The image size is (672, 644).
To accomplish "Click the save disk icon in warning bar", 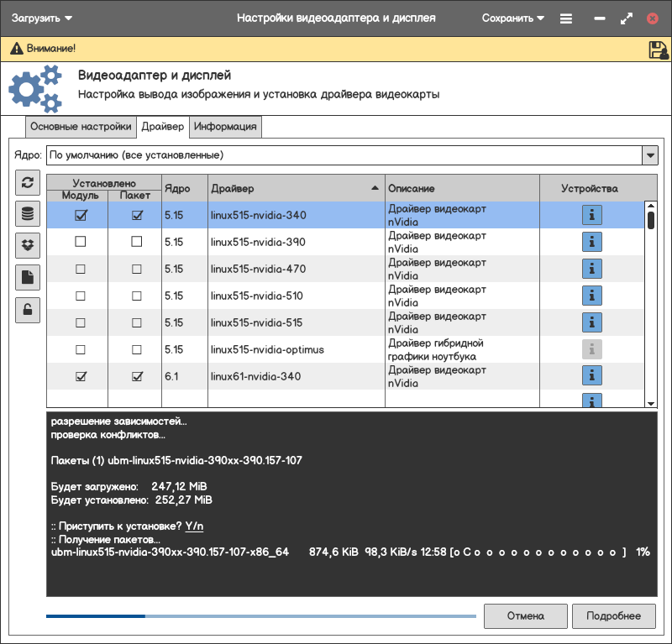I will click(658, 50).
